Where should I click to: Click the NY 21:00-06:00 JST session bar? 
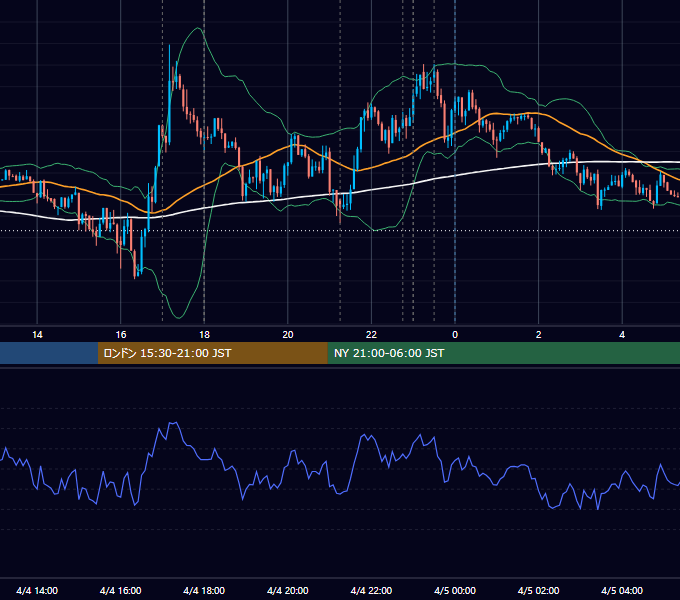[x=503, y=353]
